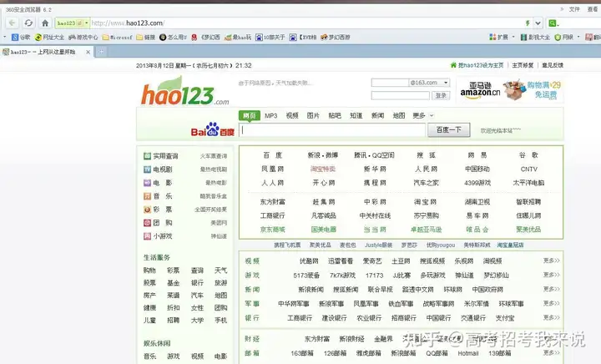The height and width of the screenshot is (364, 601).
Task: Select the 图片 search tab
Action: pos(313,115)
